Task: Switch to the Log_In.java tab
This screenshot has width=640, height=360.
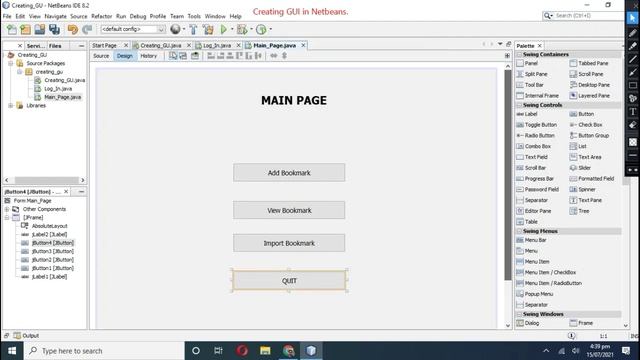Action: click(217, 45)
